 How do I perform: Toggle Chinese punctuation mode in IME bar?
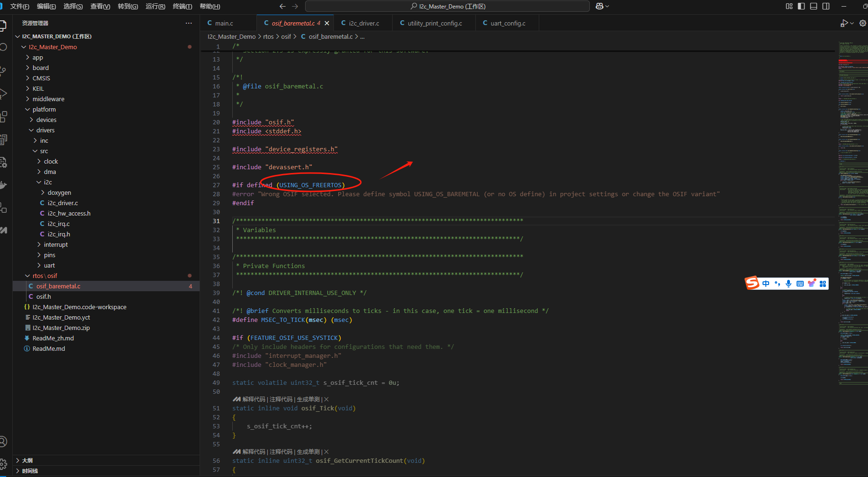coord(777,284)
